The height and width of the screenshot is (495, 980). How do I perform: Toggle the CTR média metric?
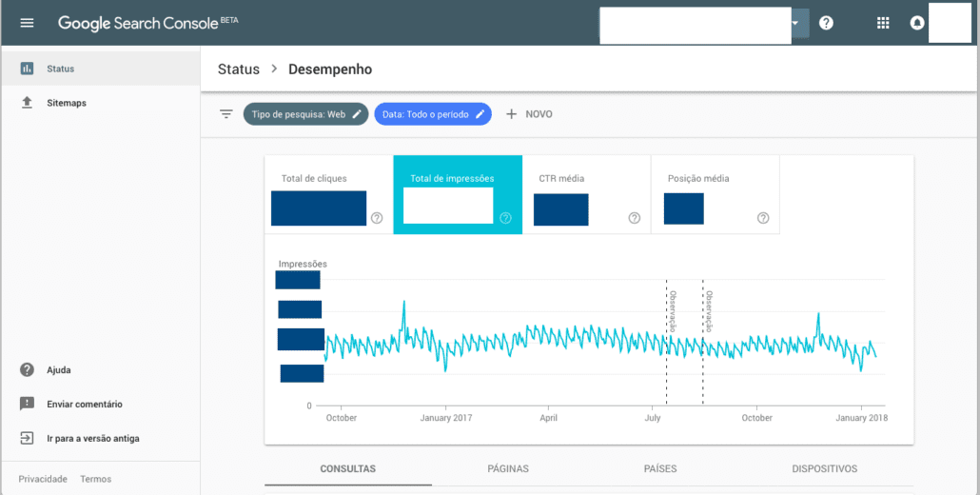click(586, 194)
